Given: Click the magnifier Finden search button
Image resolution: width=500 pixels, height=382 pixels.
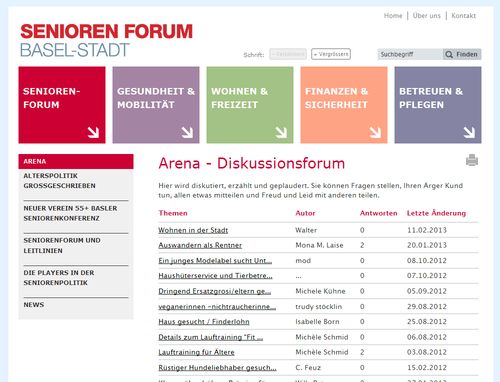Looking at the screenshot, I should point(462,54).
